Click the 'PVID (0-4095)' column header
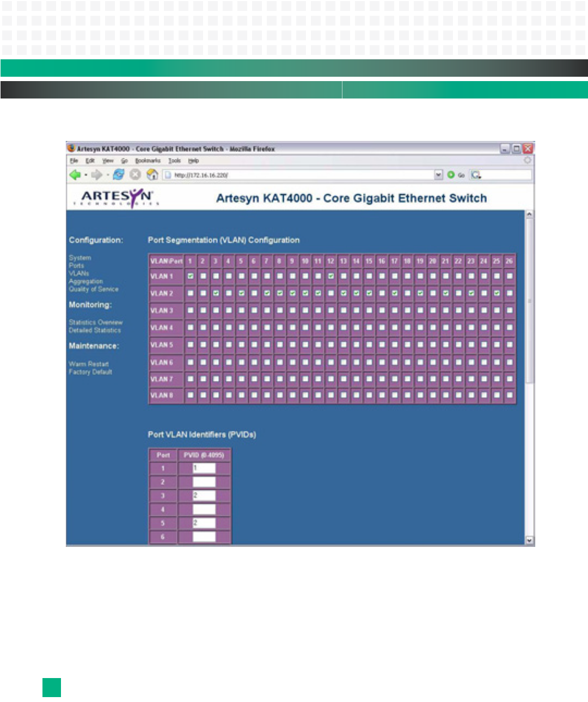Viewport: 588px width, 702px height. pos(204,455)
